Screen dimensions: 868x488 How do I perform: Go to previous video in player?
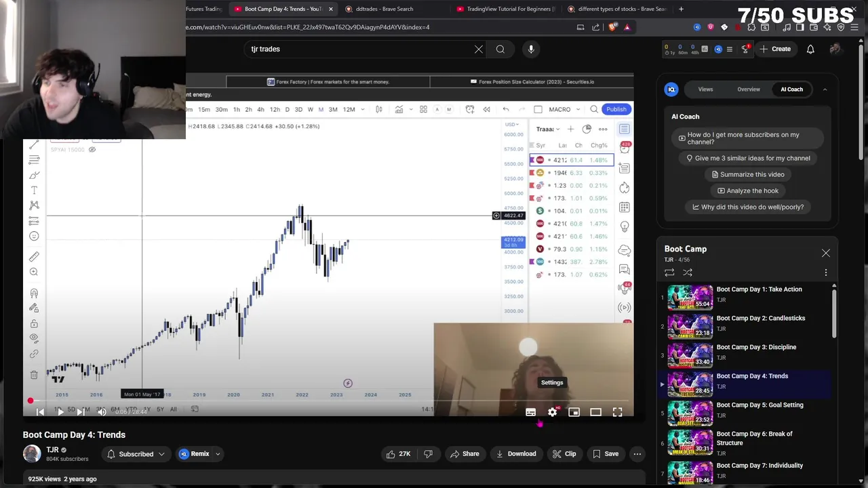tap(40, 411)
